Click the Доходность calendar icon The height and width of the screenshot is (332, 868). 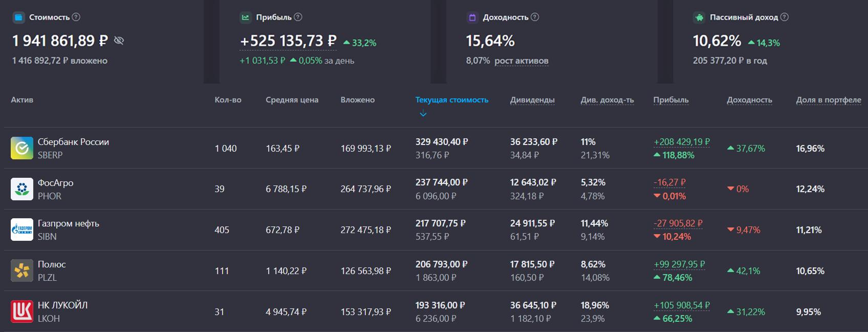click(x=472, y=17)
